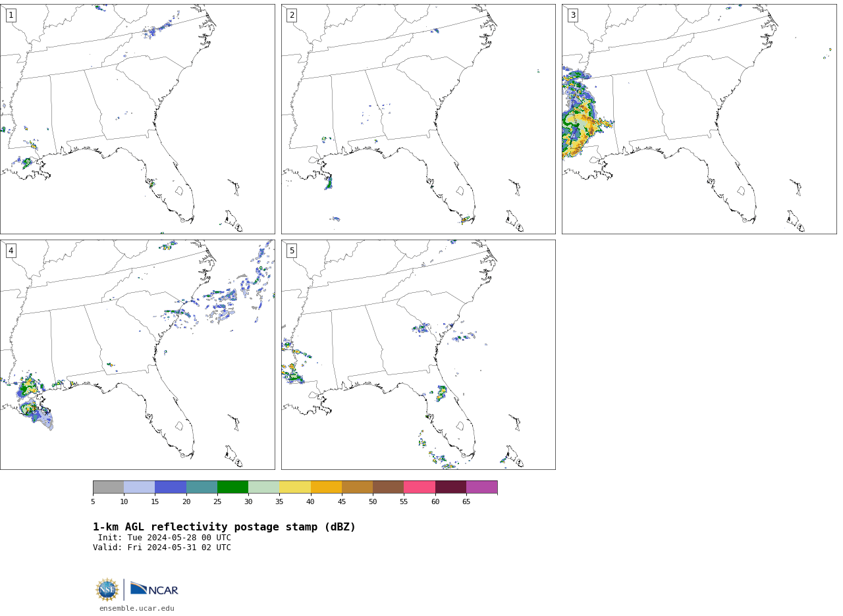Click the number 4 label box
The image size is (843, 616).
coord(11,251)
